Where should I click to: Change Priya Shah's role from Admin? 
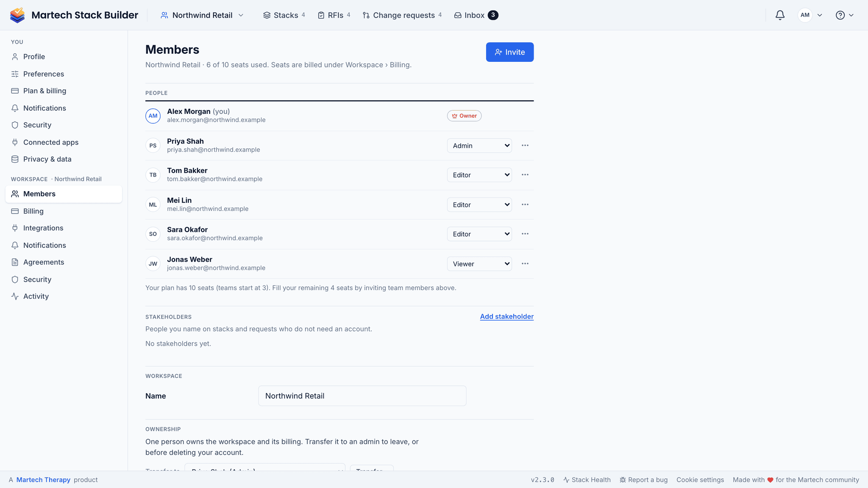click(479, 145)
